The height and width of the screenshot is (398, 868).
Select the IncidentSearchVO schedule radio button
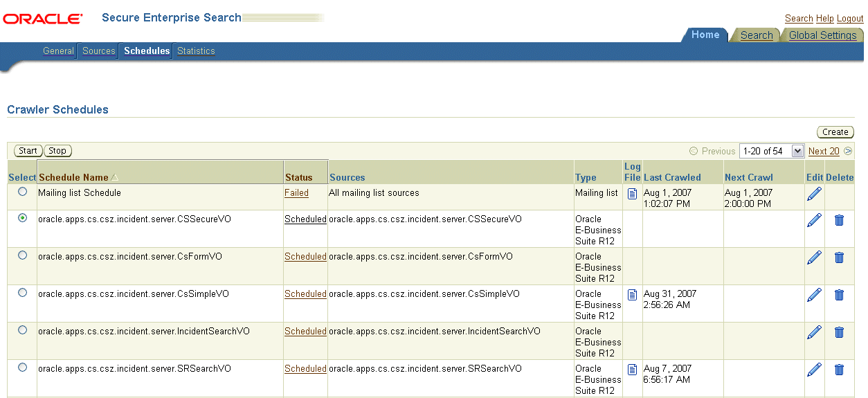coord(23,329)
